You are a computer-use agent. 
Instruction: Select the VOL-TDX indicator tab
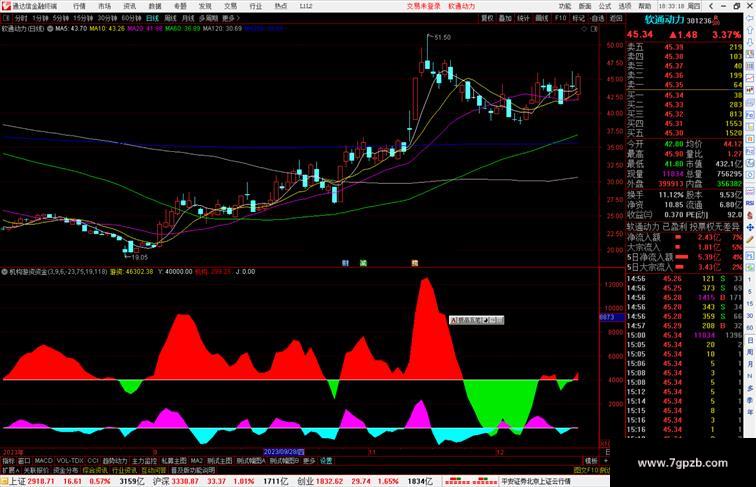coord(70,461)
